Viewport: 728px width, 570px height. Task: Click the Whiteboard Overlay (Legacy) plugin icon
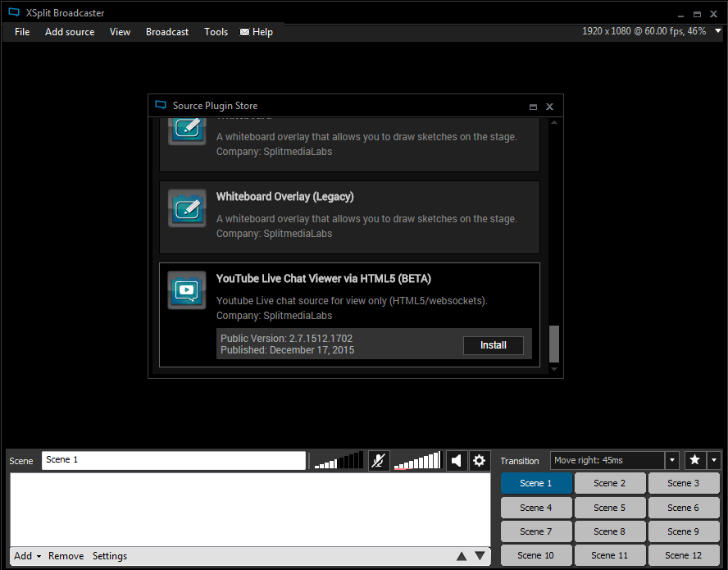[x=186, y=208]
